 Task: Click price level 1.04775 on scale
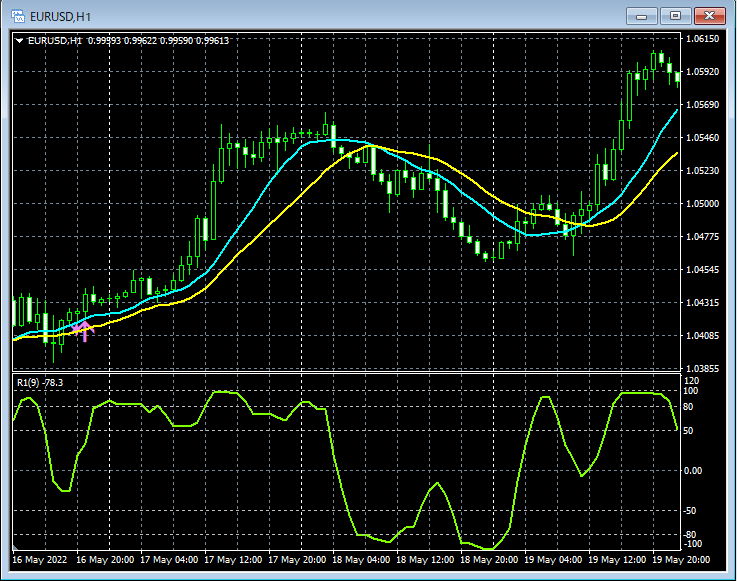point(703,236)
